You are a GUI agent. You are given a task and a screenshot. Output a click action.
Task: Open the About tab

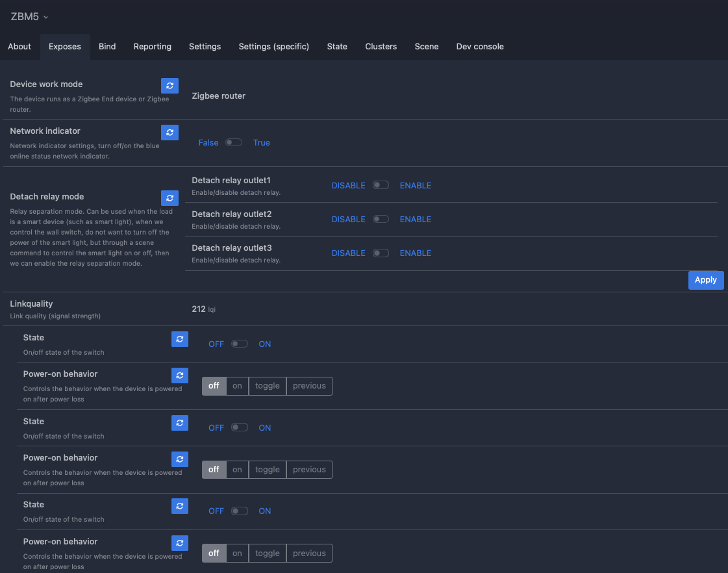tap(19, 46)
